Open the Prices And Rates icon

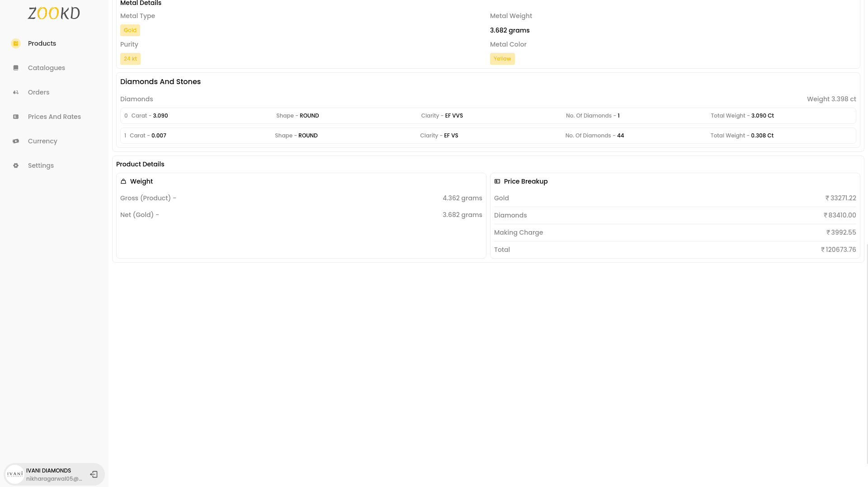[16, 117]
